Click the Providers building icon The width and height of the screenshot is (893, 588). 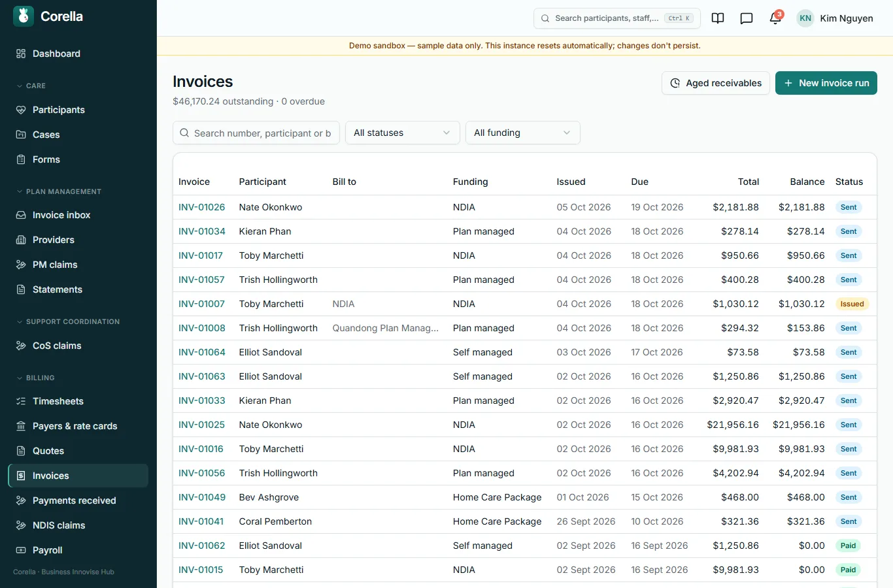tap(21, 240)
